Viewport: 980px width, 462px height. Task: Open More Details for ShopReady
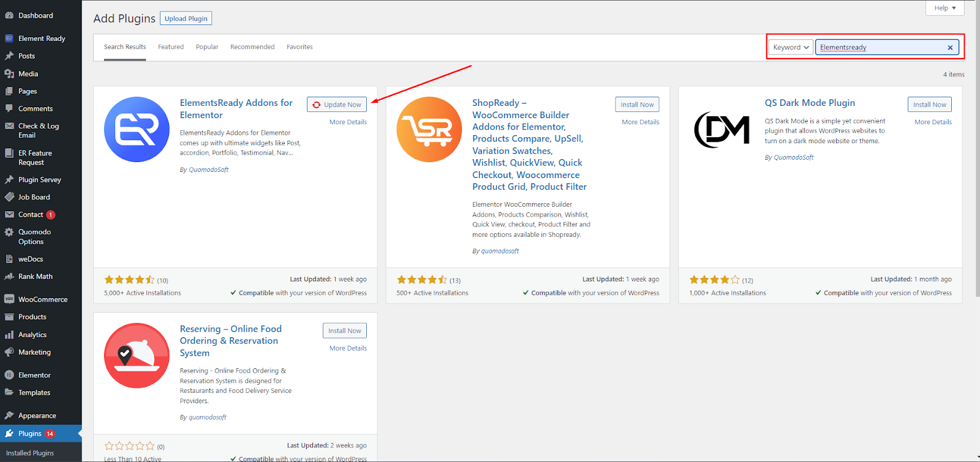641,122
